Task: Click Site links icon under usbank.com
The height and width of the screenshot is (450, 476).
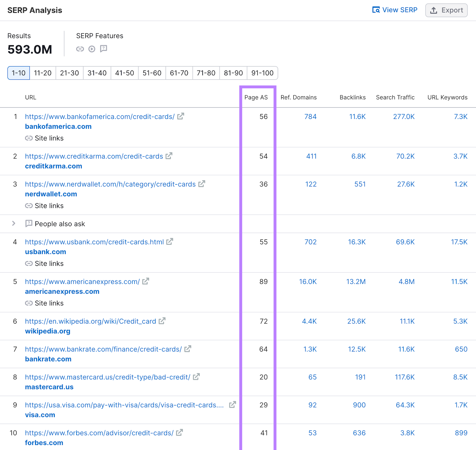Action: 29,263
